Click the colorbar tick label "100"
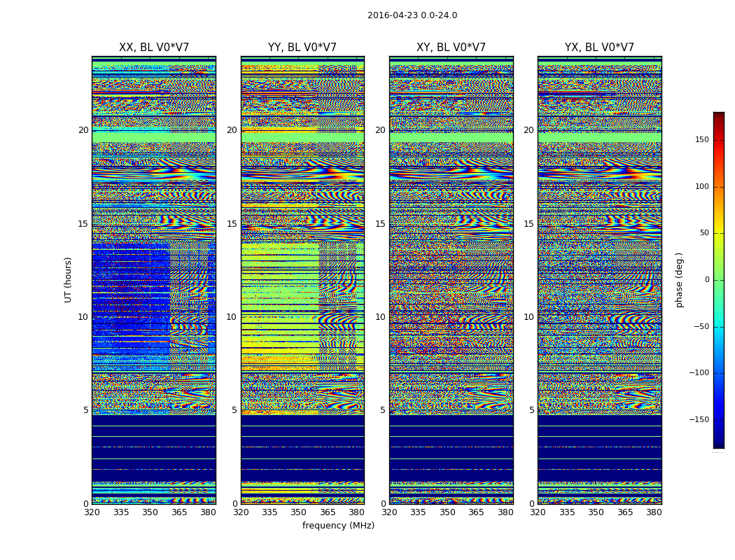Viewport: 735px width, 560px height. (x=702, y=186)
